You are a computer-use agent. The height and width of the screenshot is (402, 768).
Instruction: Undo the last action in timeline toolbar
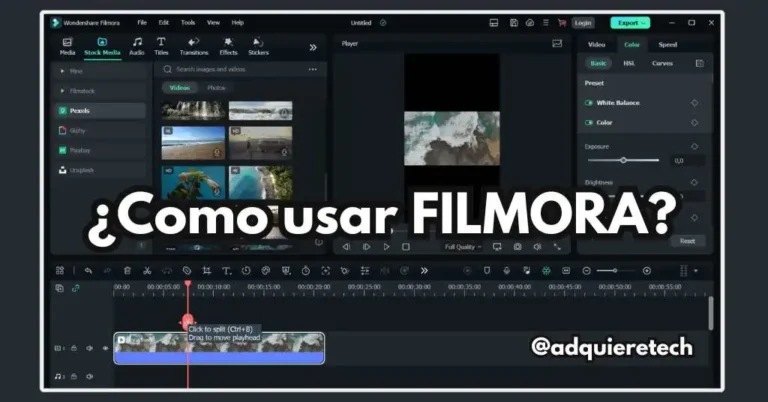[88, 271]
